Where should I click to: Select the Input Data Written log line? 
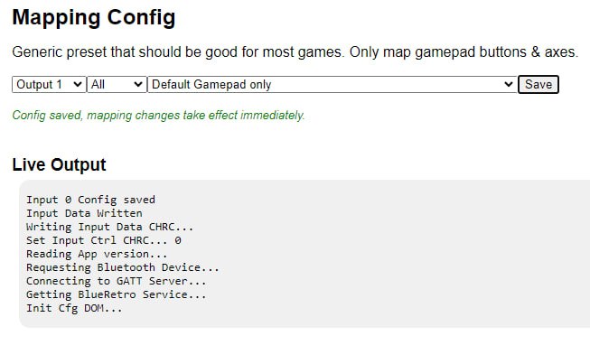[x=84, y=213]
